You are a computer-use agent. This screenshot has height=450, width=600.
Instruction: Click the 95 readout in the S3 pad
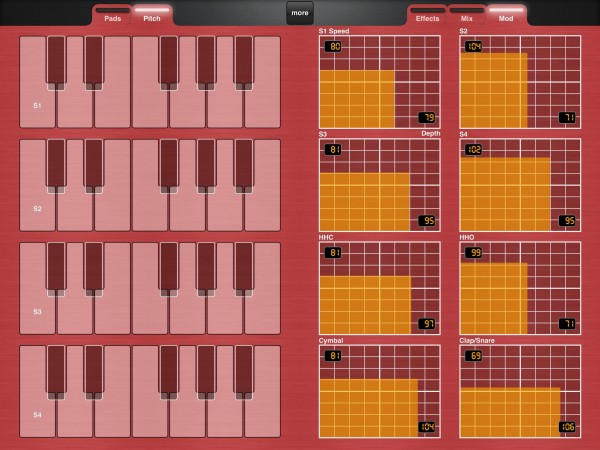(427, 221)
